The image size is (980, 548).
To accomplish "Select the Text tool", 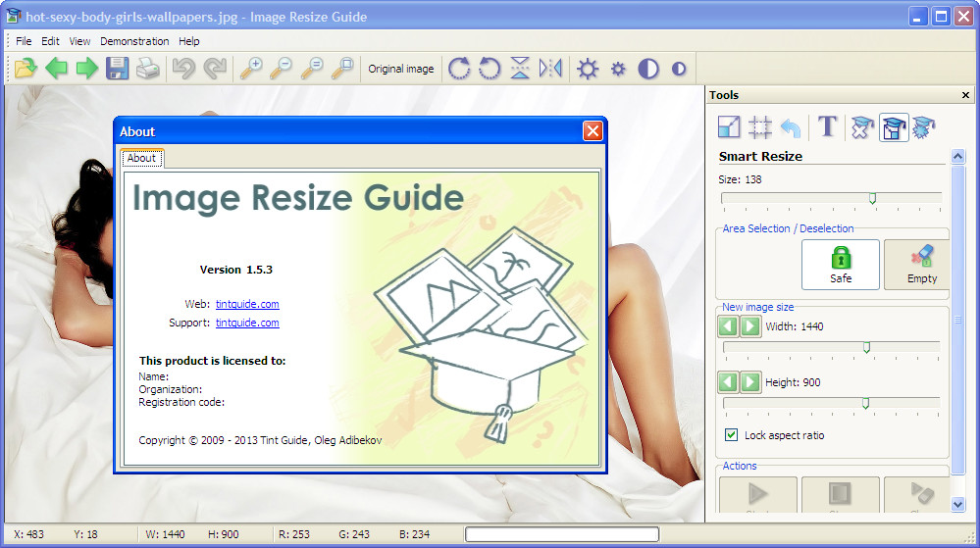I will click(x=828, y=126).
